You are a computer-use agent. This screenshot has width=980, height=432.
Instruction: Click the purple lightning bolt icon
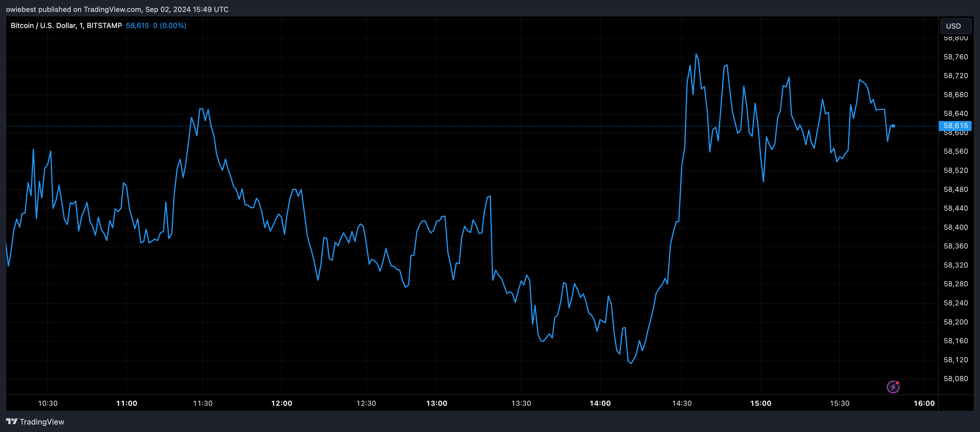click(x=893, y=387)
